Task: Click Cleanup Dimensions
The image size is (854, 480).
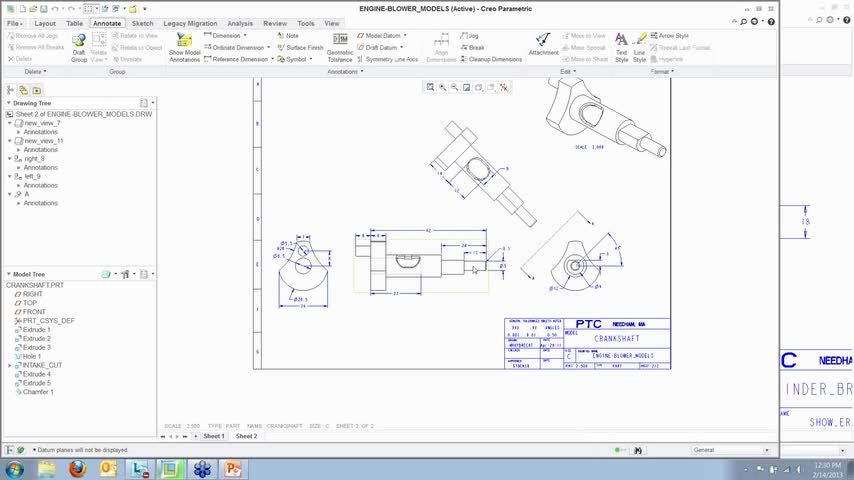Action: point(491,59)
